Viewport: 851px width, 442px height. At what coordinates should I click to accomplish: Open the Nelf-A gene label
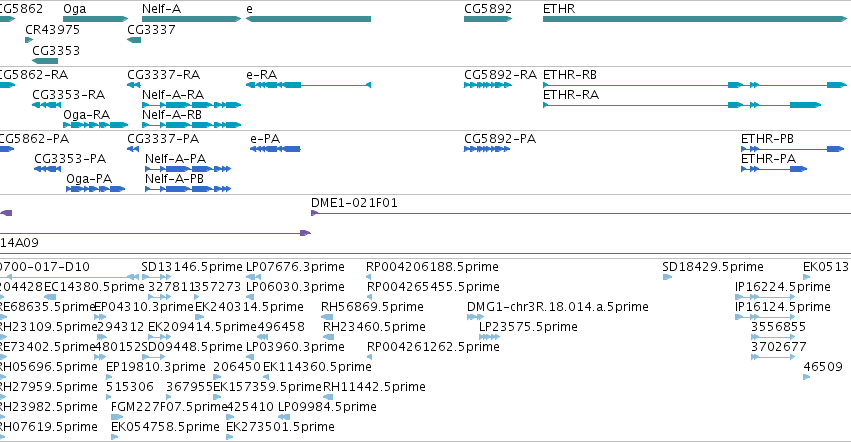tap(161, 9)
